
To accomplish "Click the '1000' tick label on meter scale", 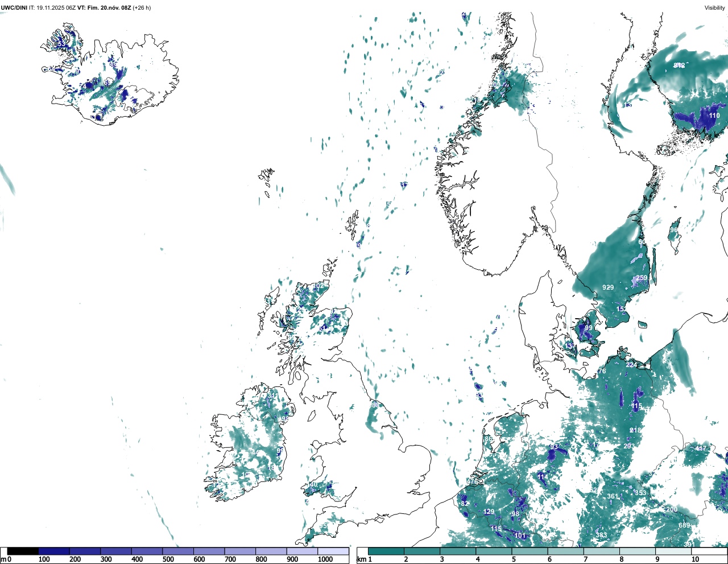I will click(325, 559).
